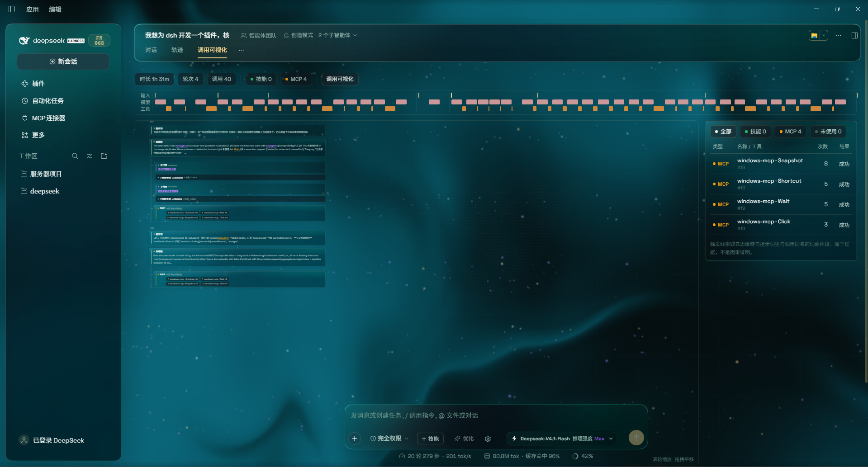Open 智能体团队 option in header
The height and width of the screenshot is (467, 868).
pos(258,35)
